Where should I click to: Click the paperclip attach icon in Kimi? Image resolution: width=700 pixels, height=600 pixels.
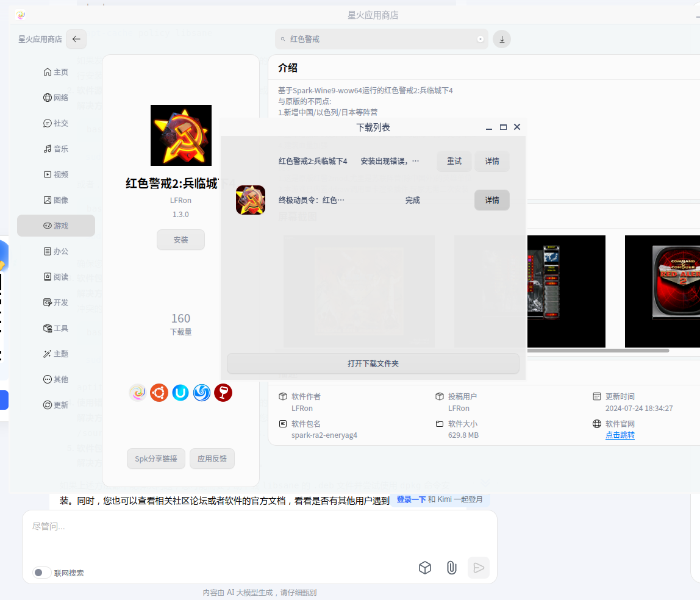pyautogui.click(x=452, y=568)
